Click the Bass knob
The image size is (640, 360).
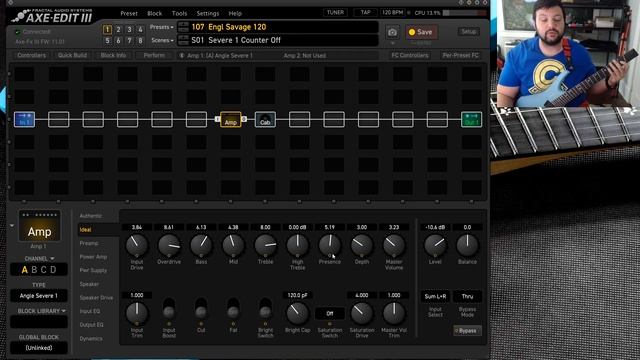(201, 245)
